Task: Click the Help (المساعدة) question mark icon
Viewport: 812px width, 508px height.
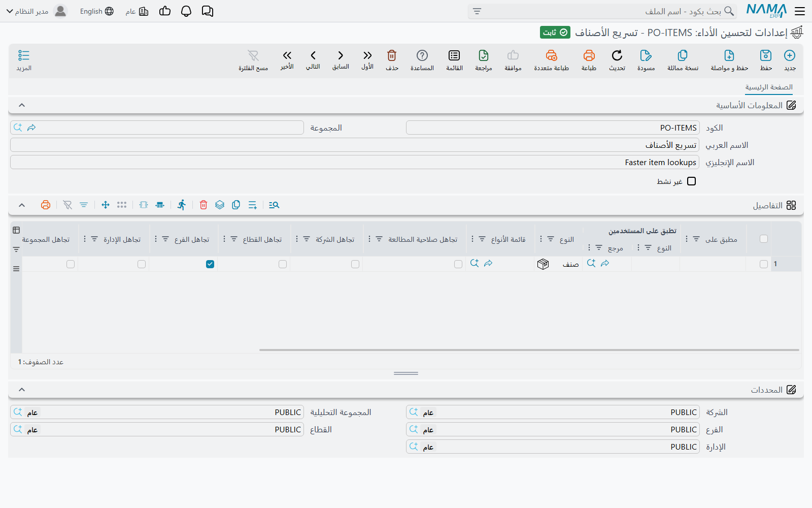Action: (422, 55)
